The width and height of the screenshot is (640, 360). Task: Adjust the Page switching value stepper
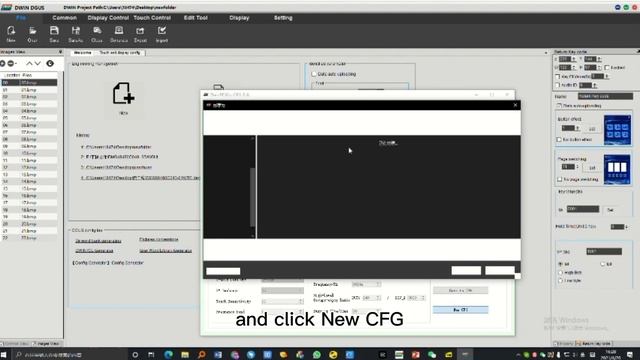577,167
